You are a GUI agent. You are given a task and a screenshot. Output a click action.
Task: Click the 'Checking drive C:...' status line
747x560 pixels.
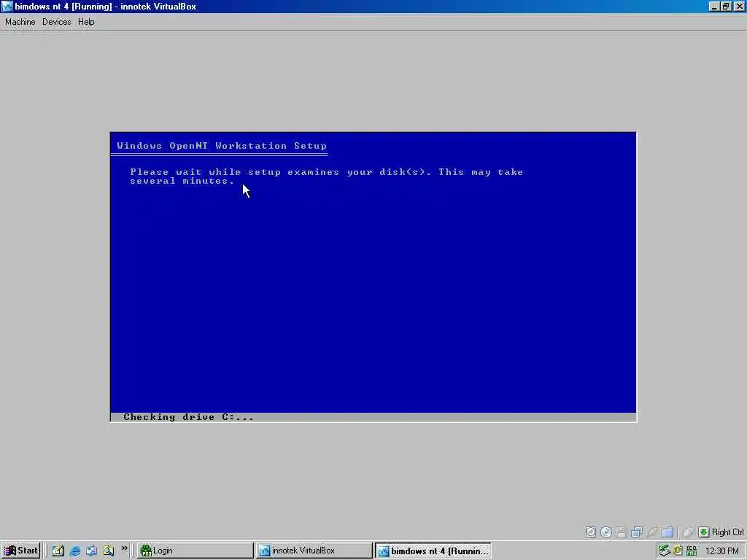188,417
